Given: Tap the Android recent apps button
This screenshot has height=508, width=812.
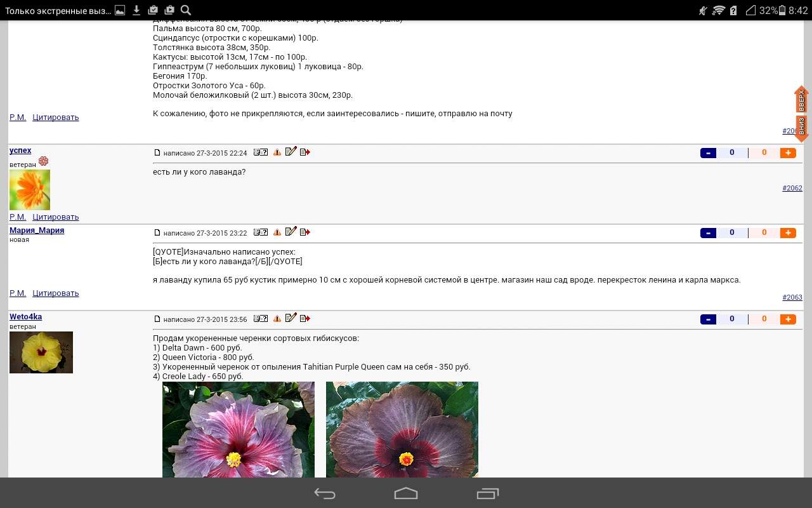Looking at the screenshot, I should coord(487,493).
